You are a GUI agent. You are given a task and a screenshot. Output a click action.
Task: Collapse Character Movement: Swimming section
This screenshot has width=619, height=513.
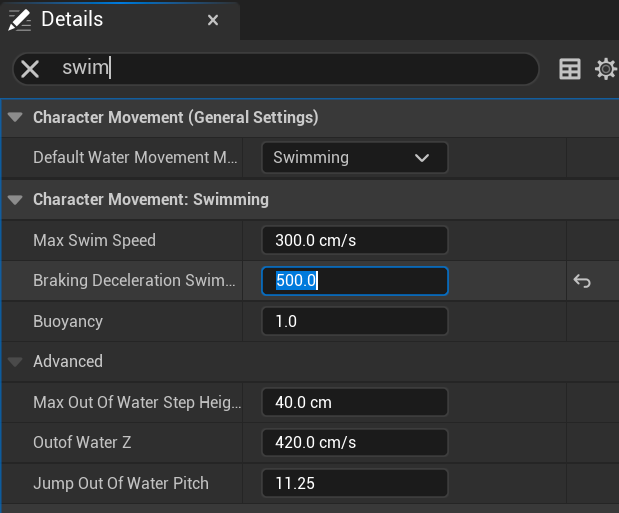(x=15, y=199)
